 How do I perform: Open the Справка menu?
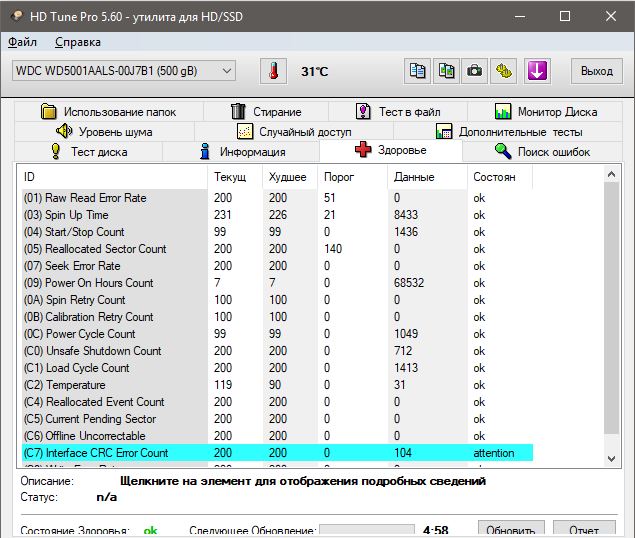(78, 42)
